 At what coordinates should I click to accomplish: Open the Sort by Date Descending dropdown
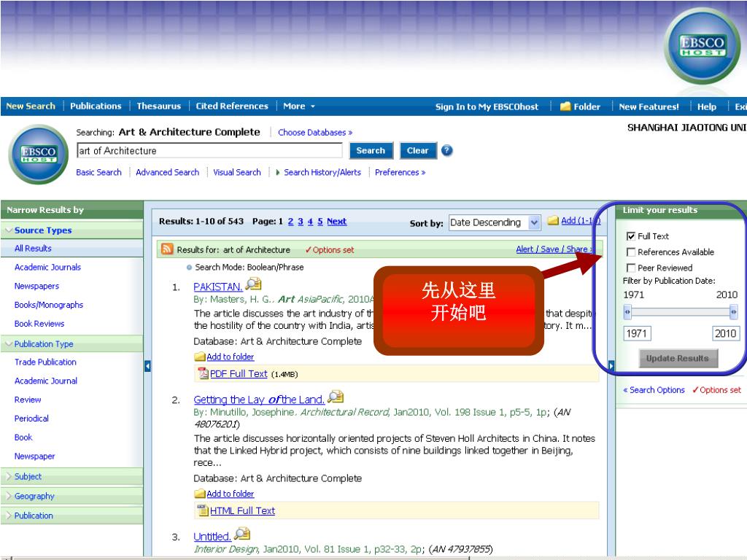tap(495, 222)
